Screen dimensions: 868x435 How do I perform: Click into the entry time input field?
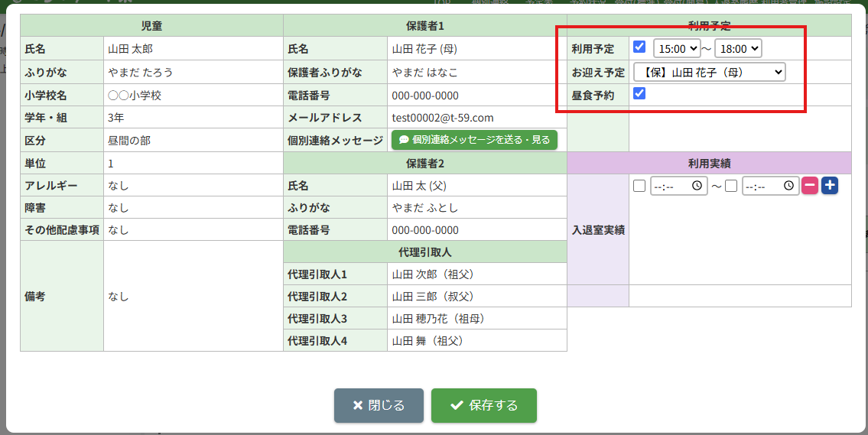(x=670, y=186)
